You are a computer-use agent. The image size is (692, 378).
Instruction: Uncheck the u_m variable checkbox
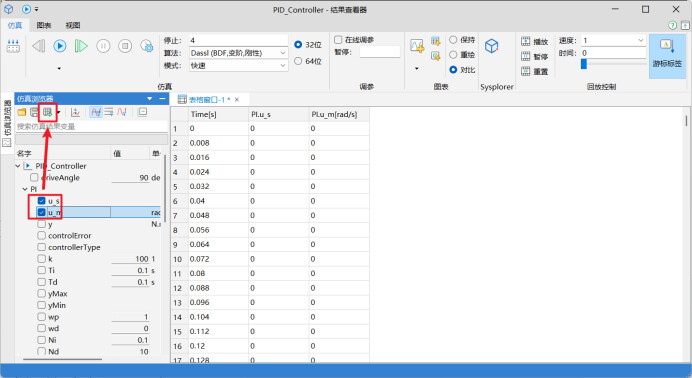(x=41, y=212)
